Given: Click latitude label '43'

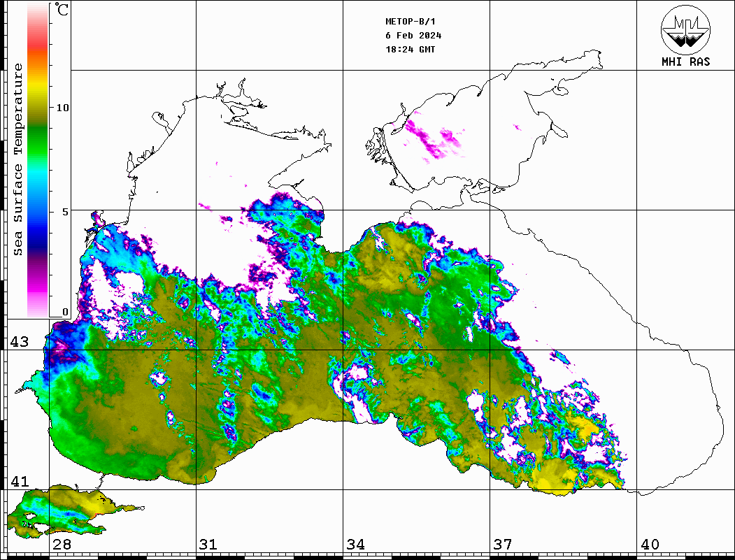Looking at the screenshot, I should [x=20, y=342].
